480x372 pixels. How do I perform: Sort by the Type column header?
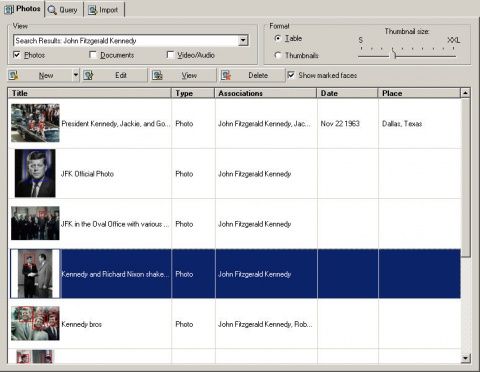(193, 93)
